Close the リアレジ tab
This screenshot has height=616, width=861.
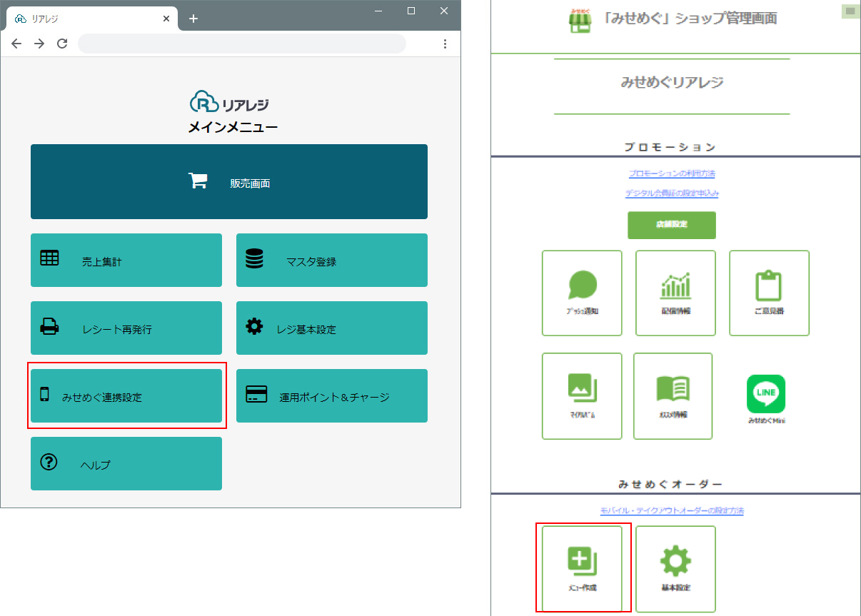[166, 19]
